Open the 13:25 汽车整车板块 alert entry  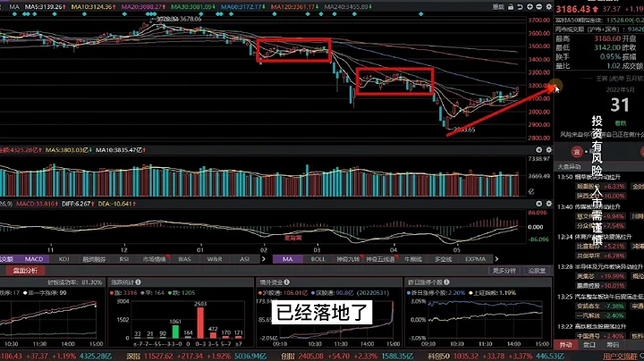[x=600, y=296]
